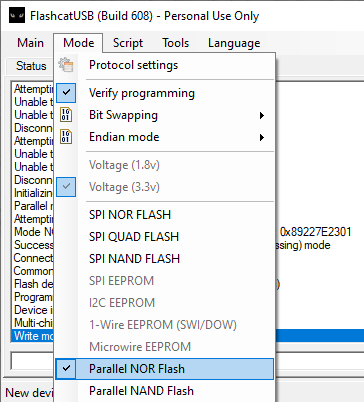Select Voltage (3.3v) option
Image resolution: width=364 pixels, height=402 pixels.
click(x=165, y=187)
